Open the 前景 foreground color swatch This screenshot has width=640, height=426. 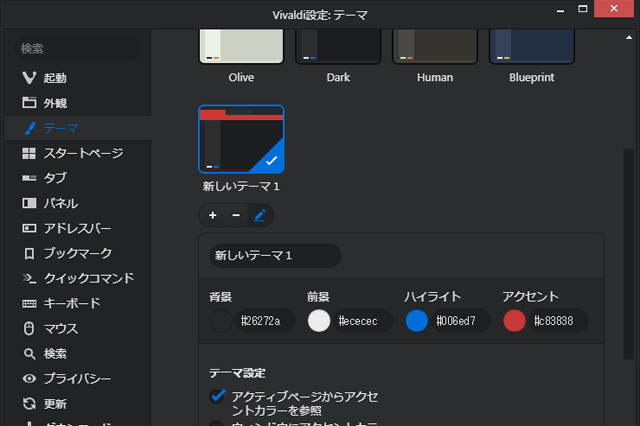(319, 321)
